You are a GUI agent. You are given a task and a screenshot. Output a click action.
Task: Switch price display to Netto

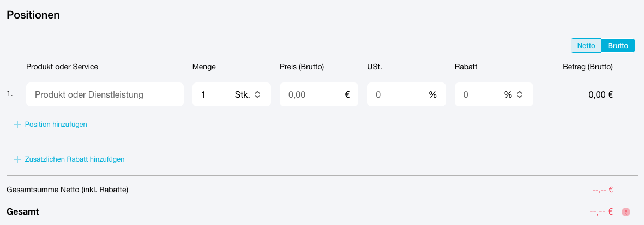click(586, 46)
